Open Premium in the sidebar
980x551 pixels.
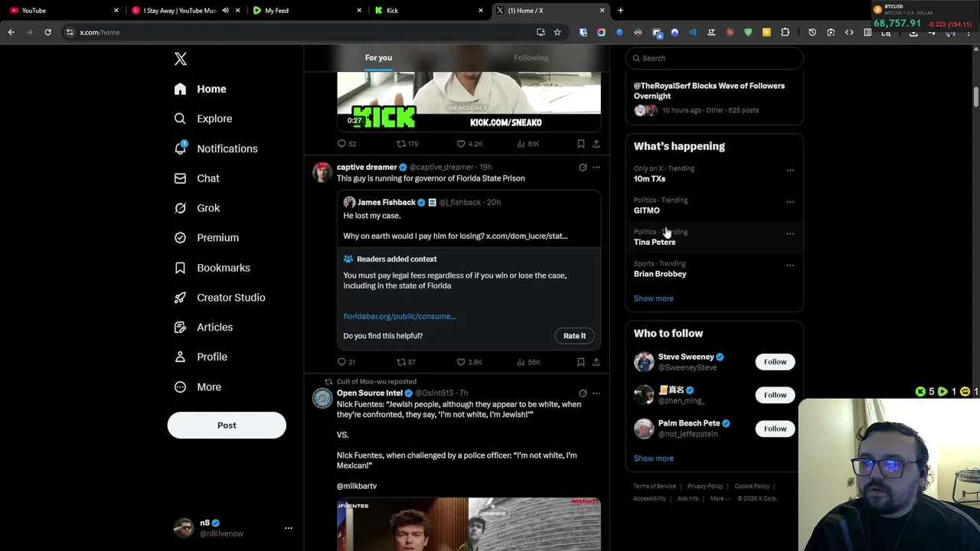point(206,238)
